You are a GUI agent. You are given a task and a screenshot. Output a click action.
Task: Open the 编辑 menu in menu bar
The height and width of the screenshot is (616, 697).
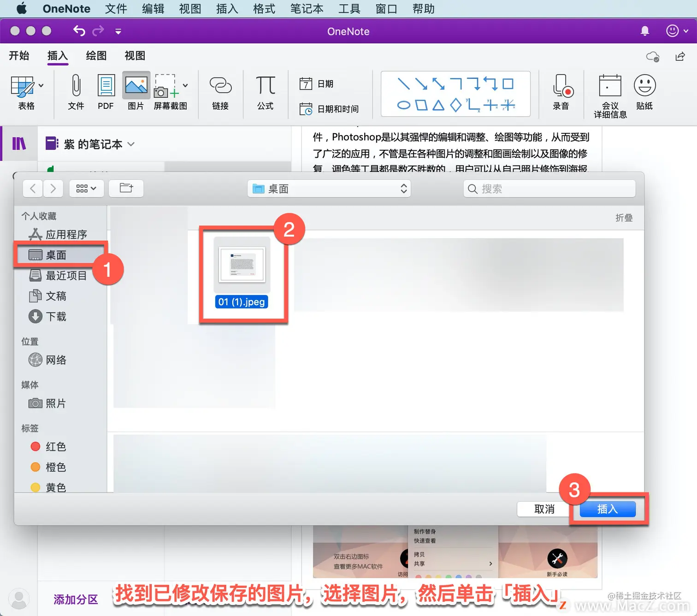(x=153, y=9)
